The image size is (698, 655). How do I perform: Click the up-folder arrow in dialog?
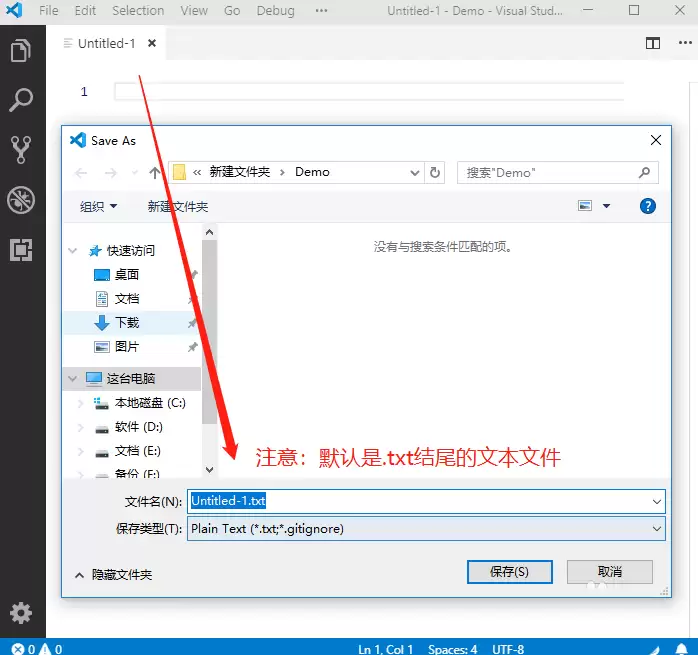tap(155, 172)
